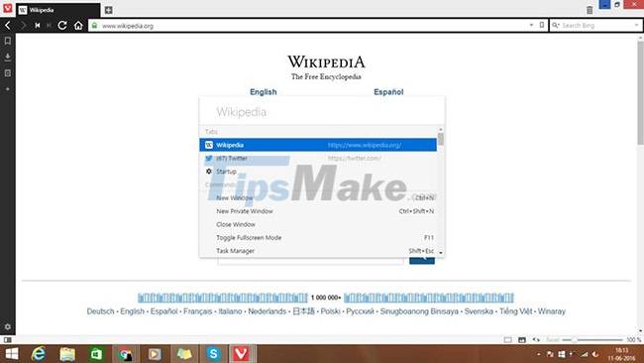Screen dimensions: 644x363
Task: Expand search field suggestions dropdown arrow
Action: tap(636, 26)
